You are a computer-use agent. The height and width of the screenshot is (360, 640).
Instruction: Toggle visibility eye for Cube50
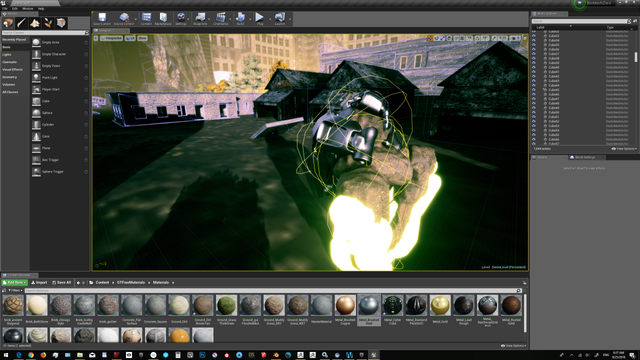[533, 112]
